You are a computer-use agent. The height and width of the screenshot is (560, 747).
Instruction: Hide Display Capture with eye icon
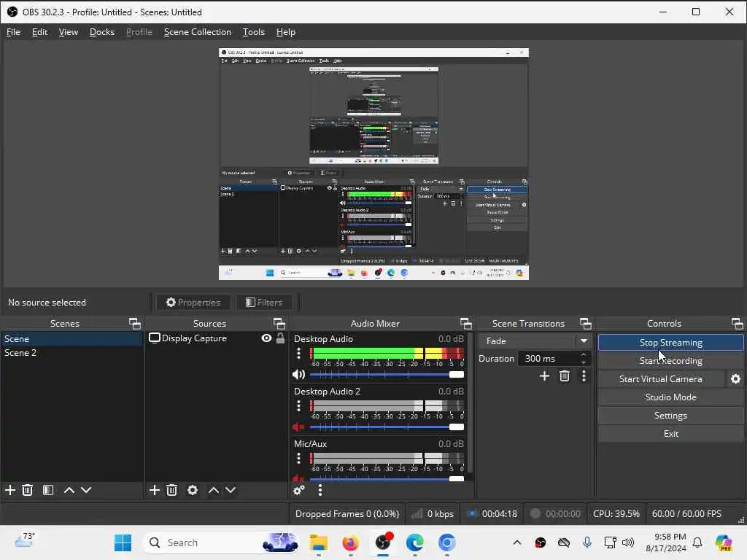pos(267,338)
